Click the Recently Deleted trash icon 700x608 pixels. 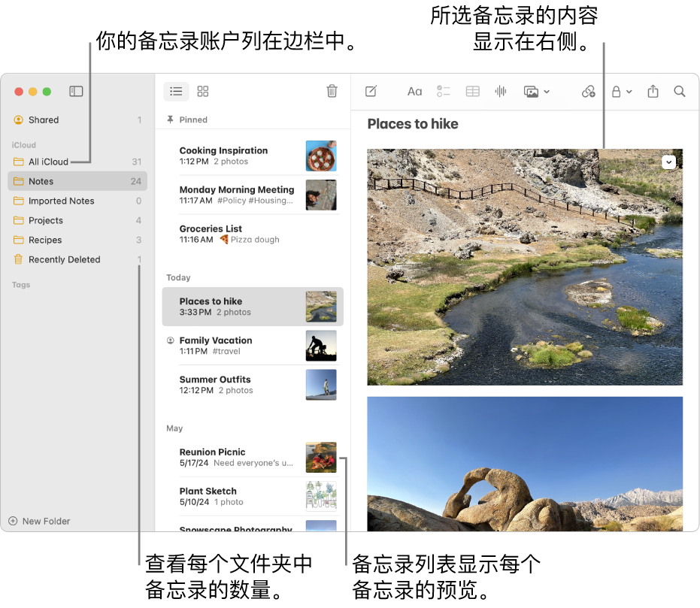tap(18, 259)
